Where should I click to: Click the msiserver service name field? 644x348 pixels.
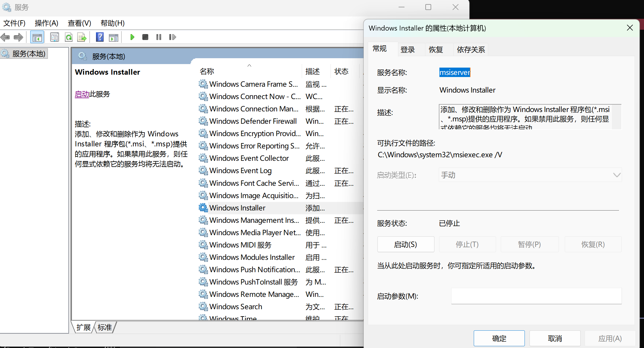click(x=455, y=72)
